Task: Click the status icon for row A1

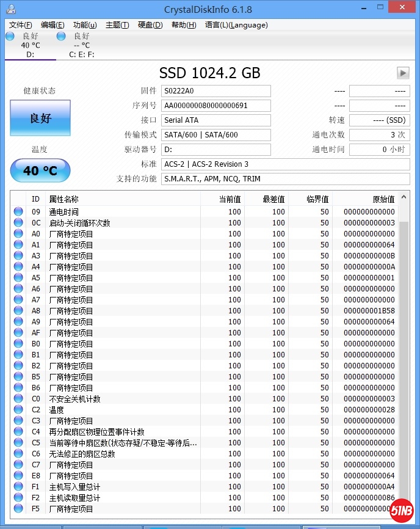Action: point(18,244)
